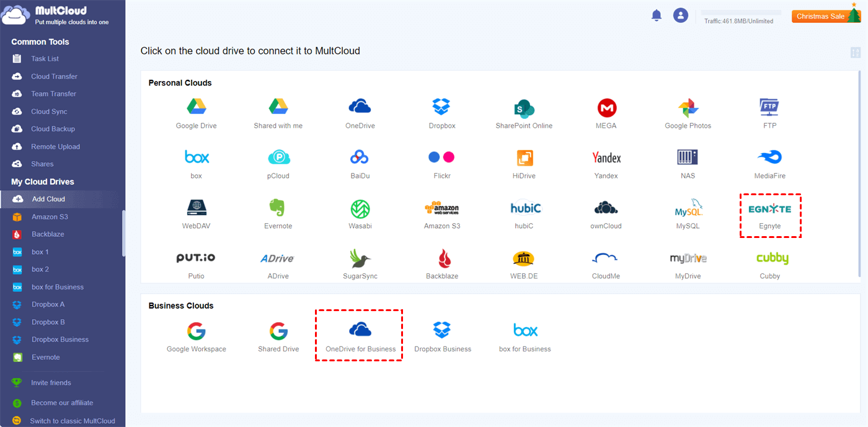Add SugarSync

(x=360, y=264)
